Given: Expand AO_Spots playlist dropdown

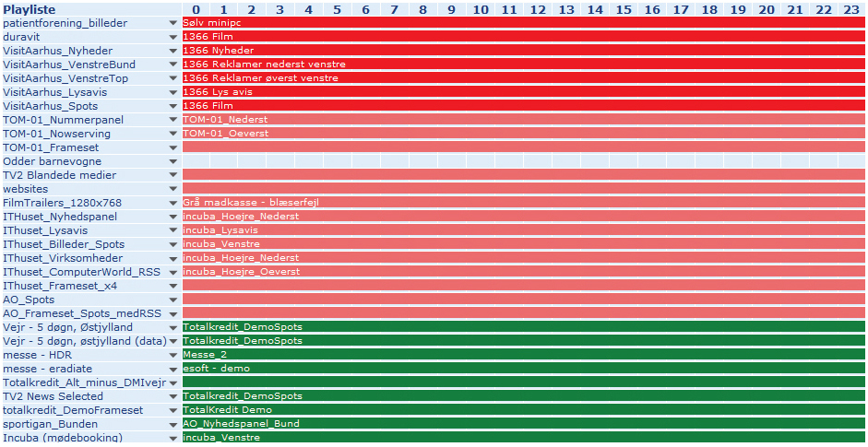Looking at the screenshot, I should (x=173, y=300).
